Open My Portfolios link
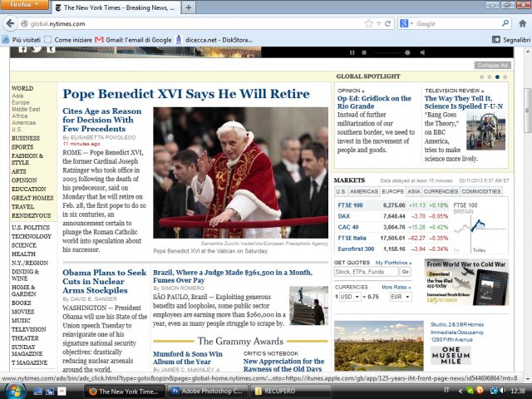The image size is (532, 399). [393, 263]
